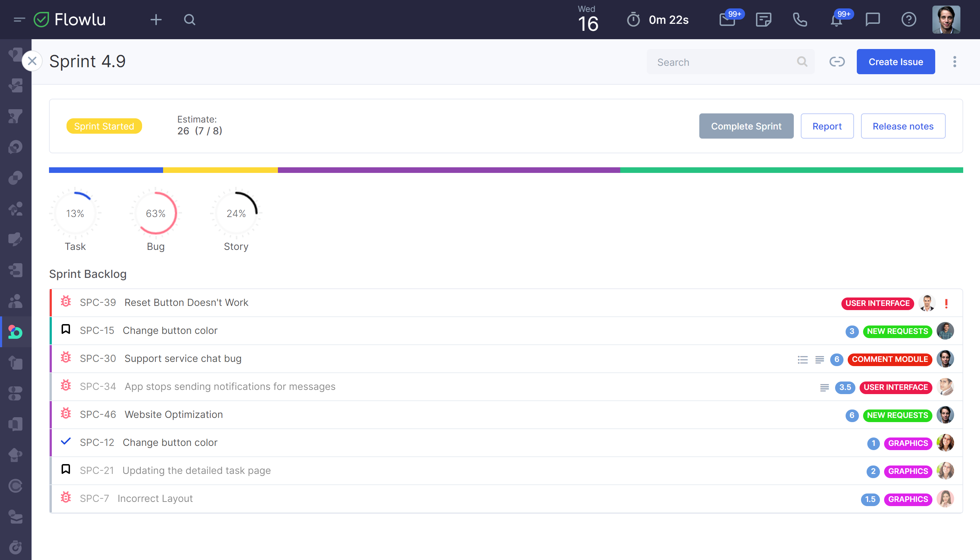Click the purple segment of the progress bar
The height and width of the screenshot is (560, 980).
coord(449,170)
